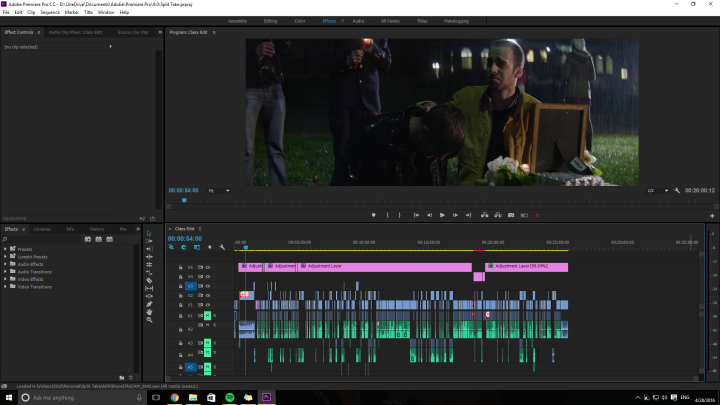Select the Track Select Forward tool
Screen dimensions: 720x405
point(149,241)
